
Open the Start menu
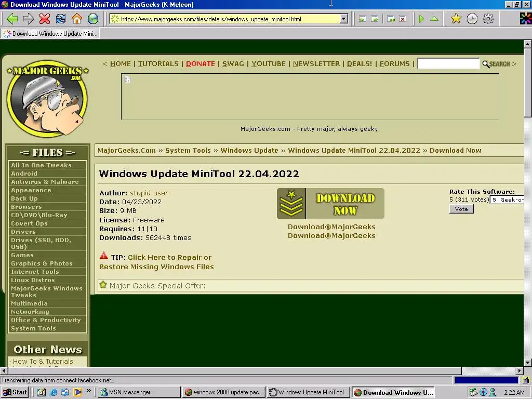(15, 392)
